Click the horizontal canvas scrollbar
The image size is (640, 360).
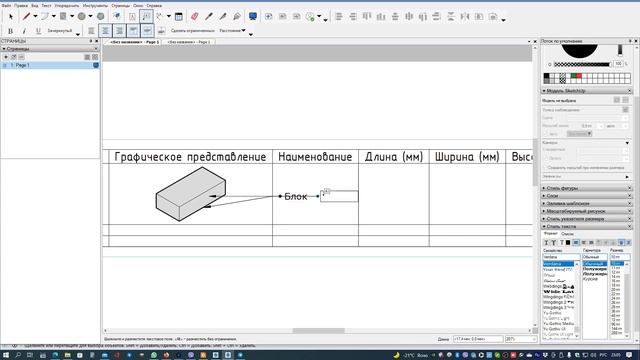[x=318, y=331]
